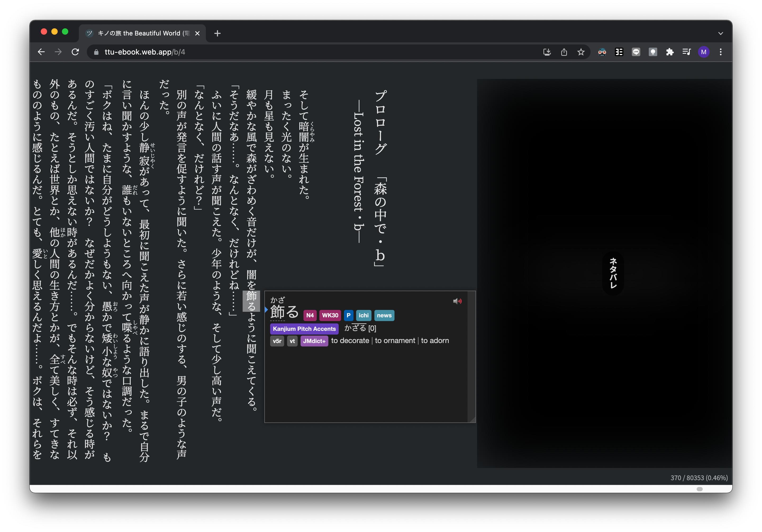Open the media controls icon
Viewport: 762px width, 532px height.
[x=687, y=52]
